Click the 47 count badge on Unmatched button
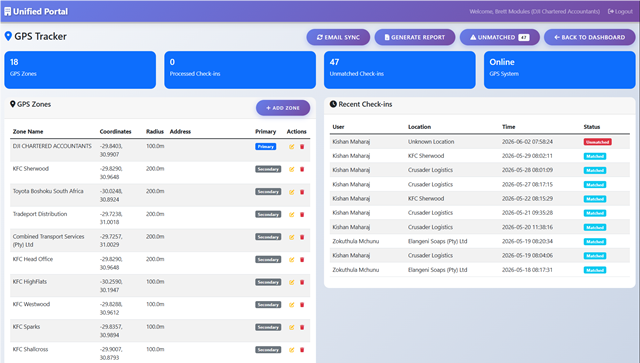 click(x=524, y=38)
